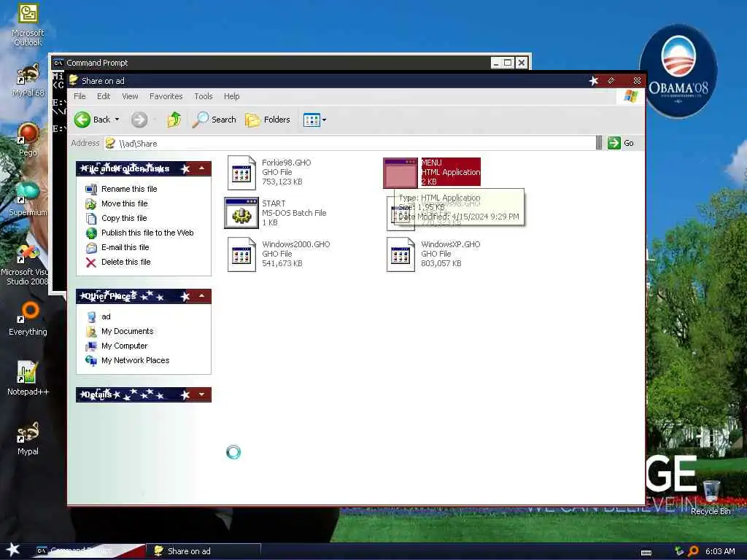
Task: Click the system tray clock
Action: coord(720,551)
